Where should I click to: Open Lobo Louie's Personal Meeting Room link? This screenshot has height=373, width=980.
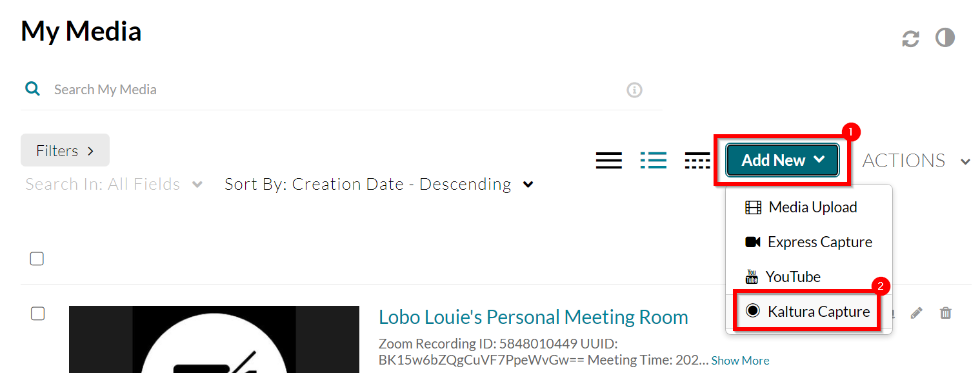[534, 317]
